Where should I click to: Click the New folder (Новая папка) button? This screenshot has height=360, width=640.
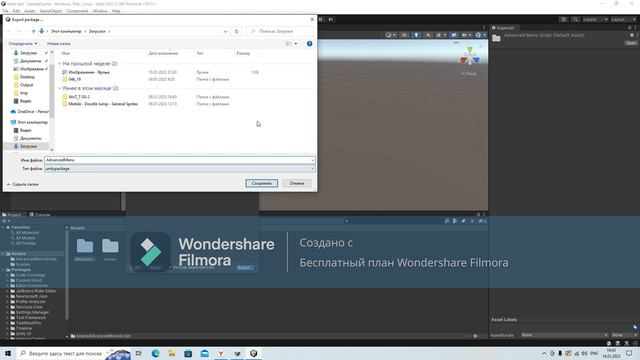pos(58,43)
